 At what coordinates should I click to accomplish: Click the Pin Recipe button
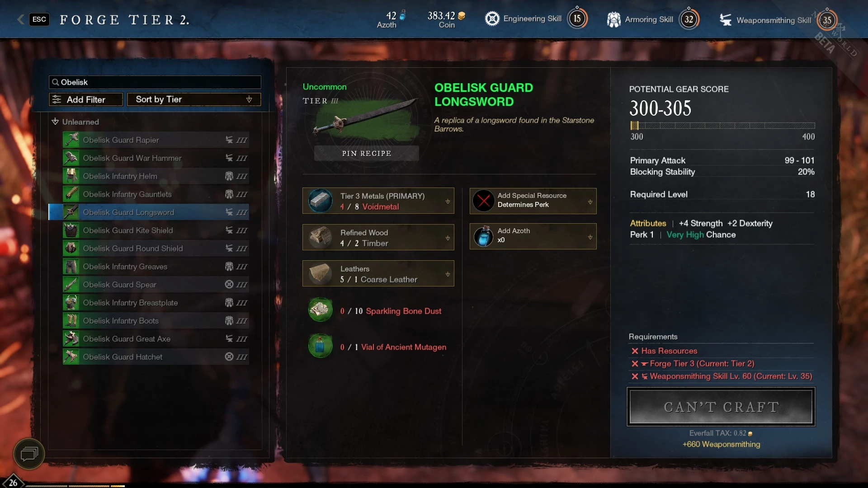pos(367,153)
